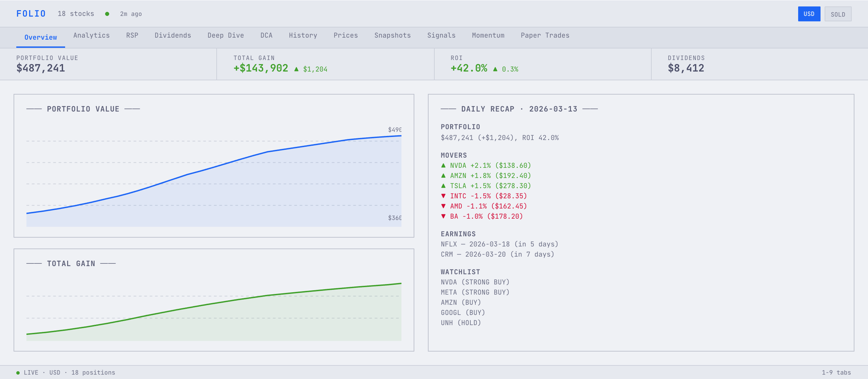Open the Paper Trades tab
This screenshot has height=379, width=868.
pyautogui.click(x=545, y=35)
